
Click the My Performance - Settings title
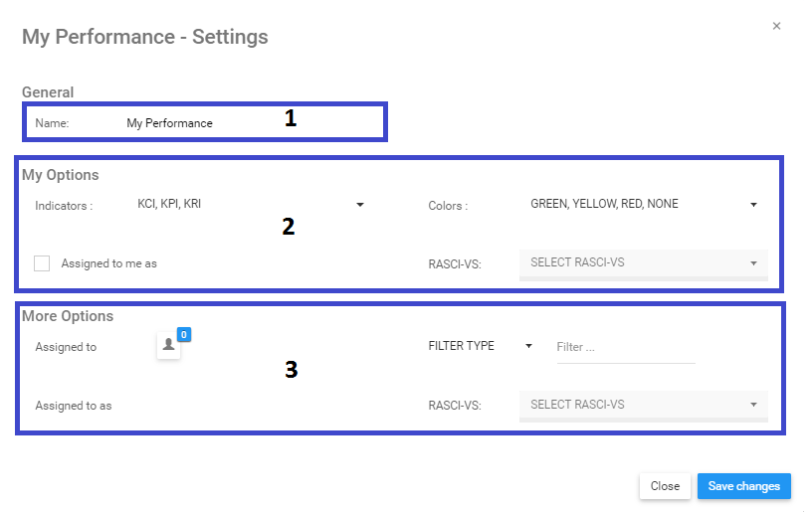point(145,37)
